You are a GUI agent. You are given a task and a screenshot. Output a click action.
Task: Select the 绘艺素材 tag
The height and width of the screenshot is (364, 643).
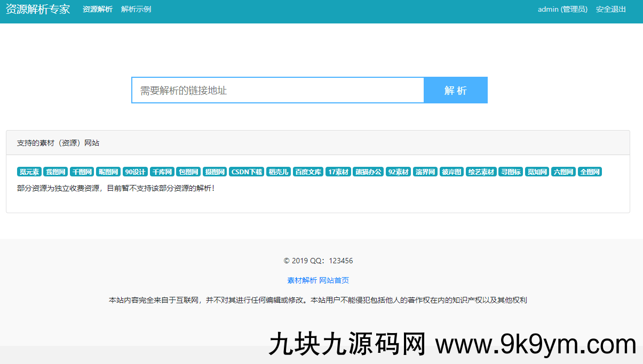[x=481, y=172]
